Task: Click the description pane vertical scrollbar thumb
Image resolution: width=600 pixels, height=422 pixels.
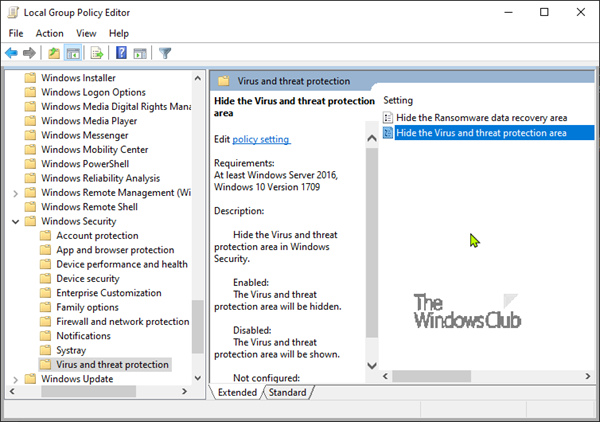Action: 372,243
